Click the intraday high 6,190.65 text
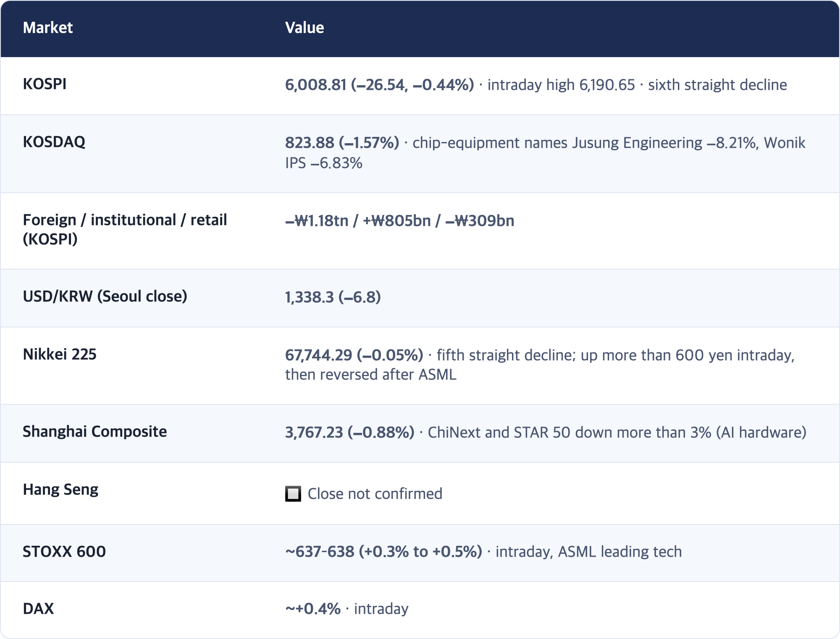The image size is (840, 639). pos(561,85)
